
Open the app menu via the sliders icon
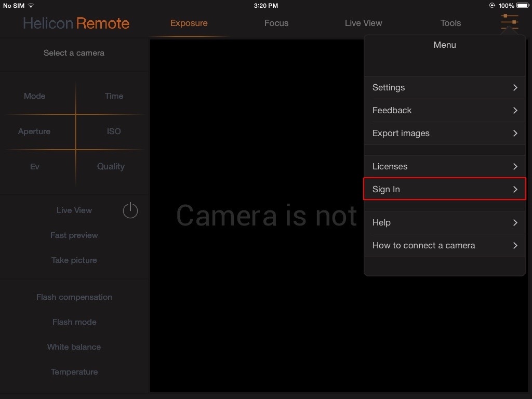509,23
